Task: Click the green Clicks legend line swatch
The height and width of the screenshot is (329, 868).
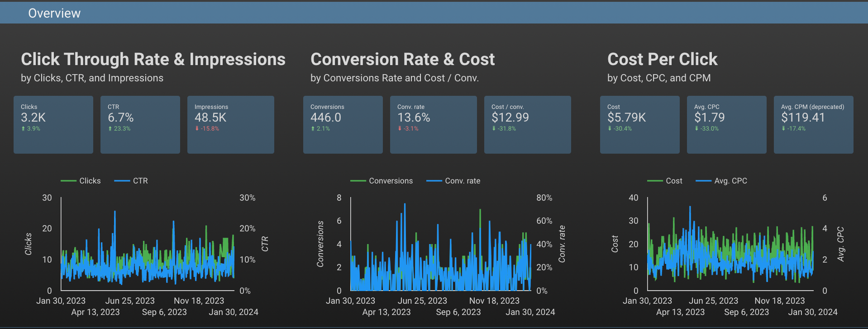Action: coord(69,181)
